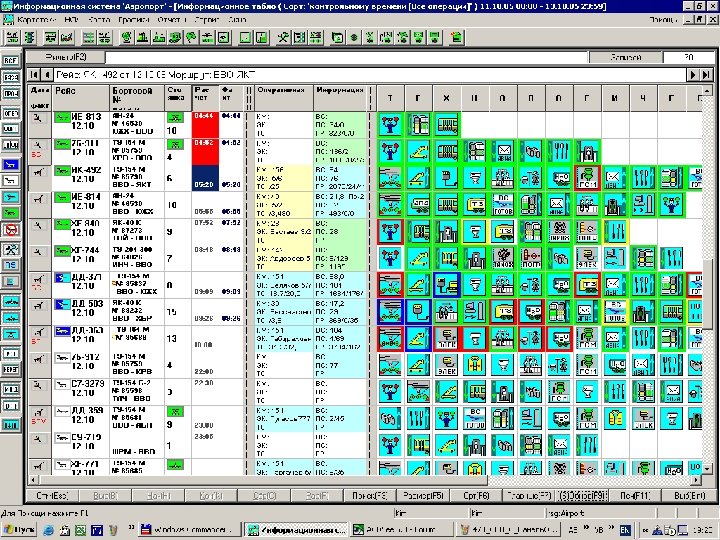The image size is (720, 540).
Task: Click the vertical scrollbar down arrow
Action: pyautogui.click(x=708, y=469)
